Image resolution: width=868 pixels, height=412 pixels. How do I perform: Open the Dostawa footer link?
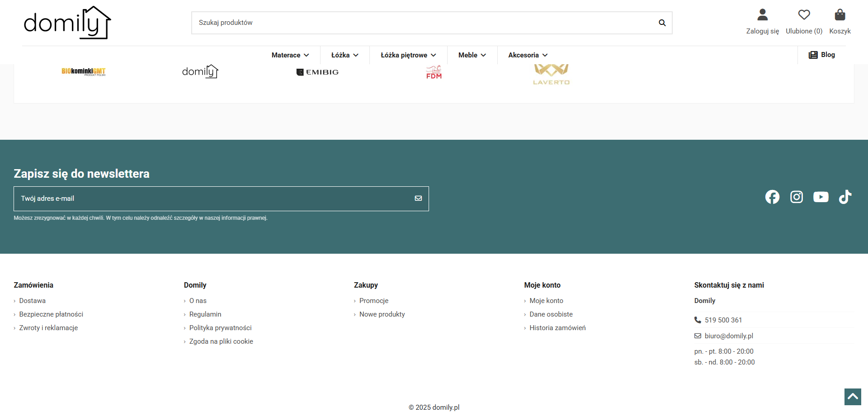tap(33, 301)
